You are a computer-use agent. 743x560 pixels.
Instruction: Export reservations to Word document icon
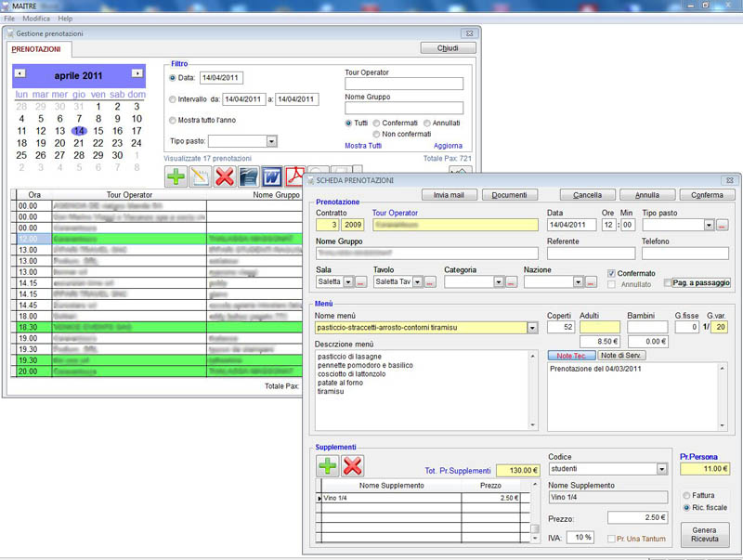pyautogui.click(x=272, y=176)
